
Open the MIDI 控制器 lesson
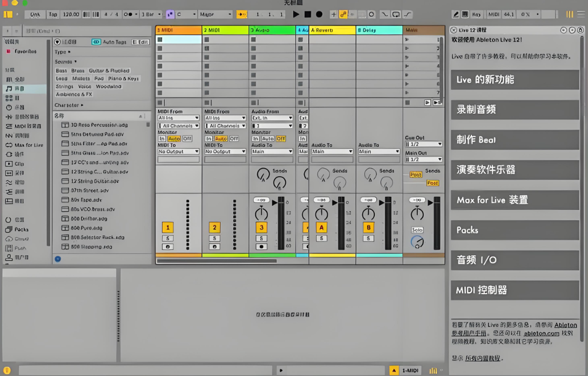pos(515,290)
